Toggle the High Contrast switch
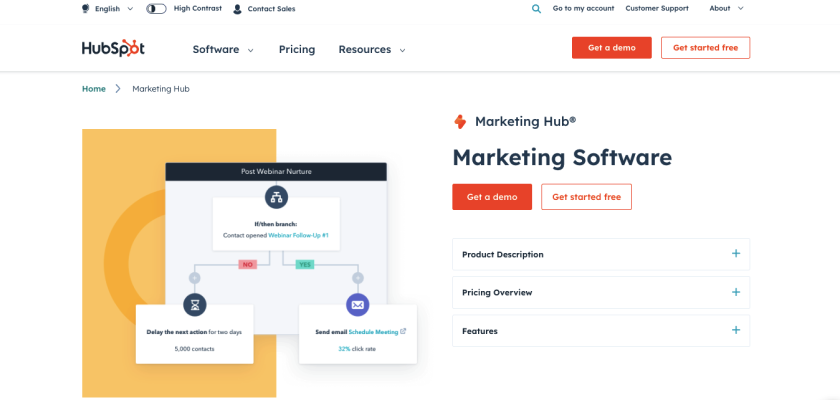The width and height of the screenshot is (840, 400). click(x=156, y=9)
